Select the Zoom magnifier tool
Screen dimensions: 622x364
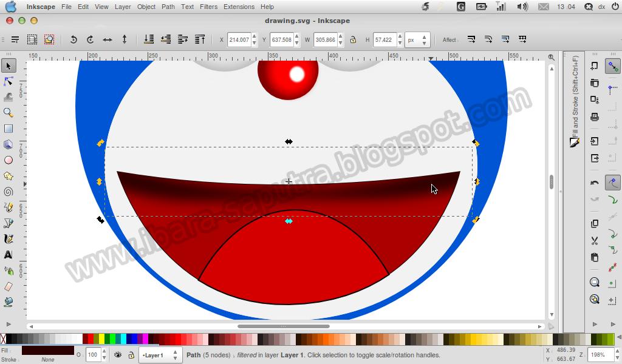(x=9, y=113)
